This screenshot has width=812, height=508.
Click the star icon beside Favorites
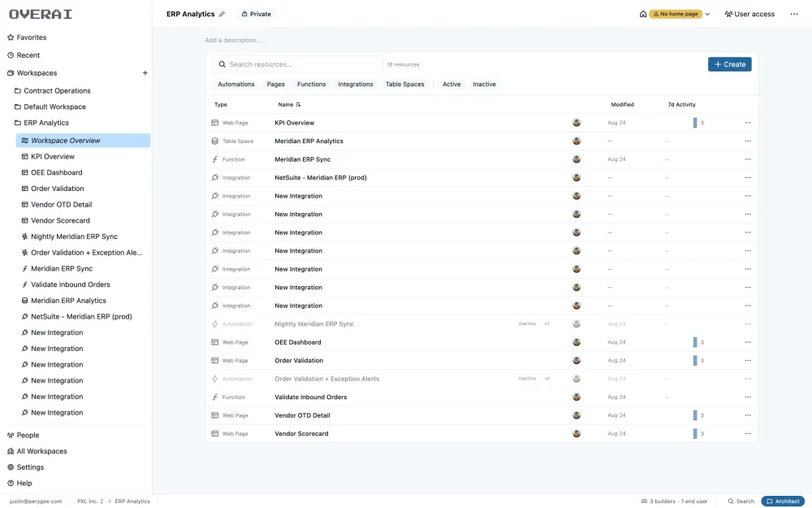[x=11, y=37]
